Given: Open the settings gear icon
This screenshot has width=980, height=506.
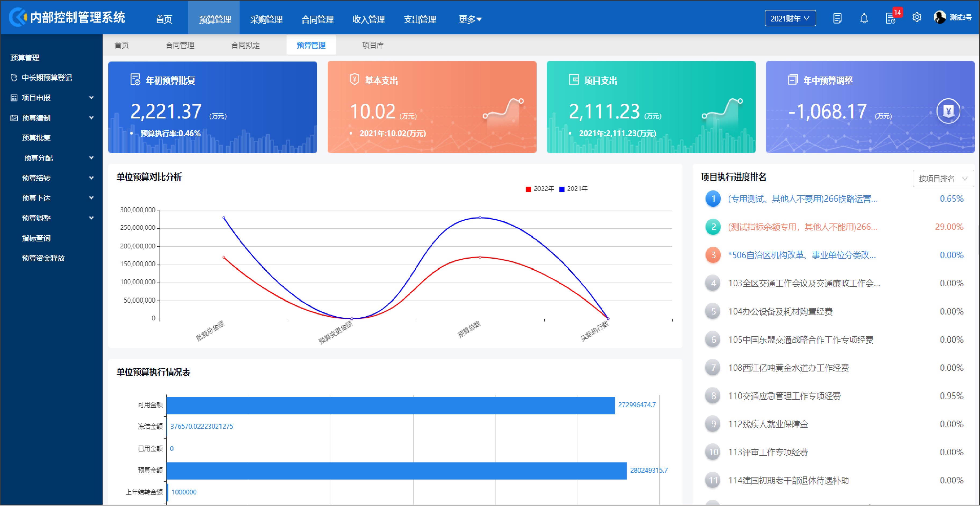Looking at the screenshot, I should coord(917,17).
